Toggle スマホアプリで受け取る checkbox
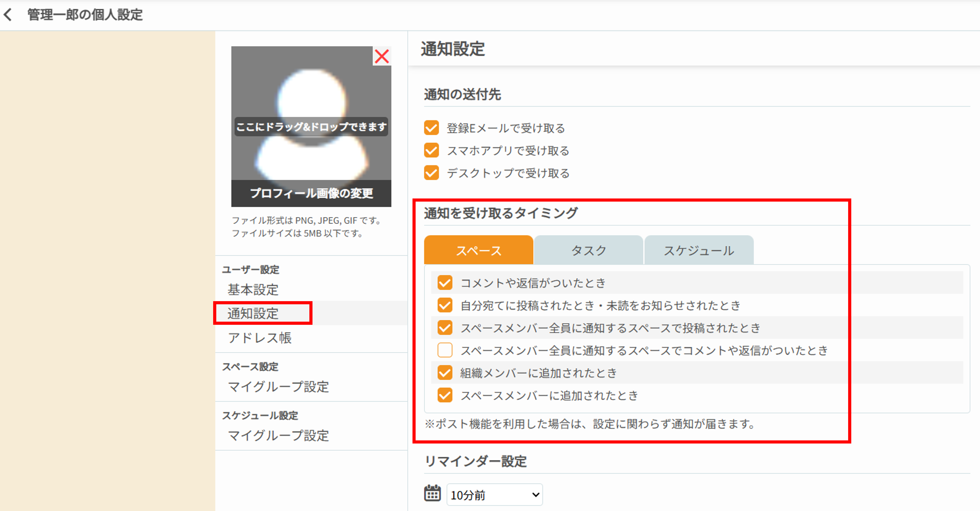 (x=431, y=150)
